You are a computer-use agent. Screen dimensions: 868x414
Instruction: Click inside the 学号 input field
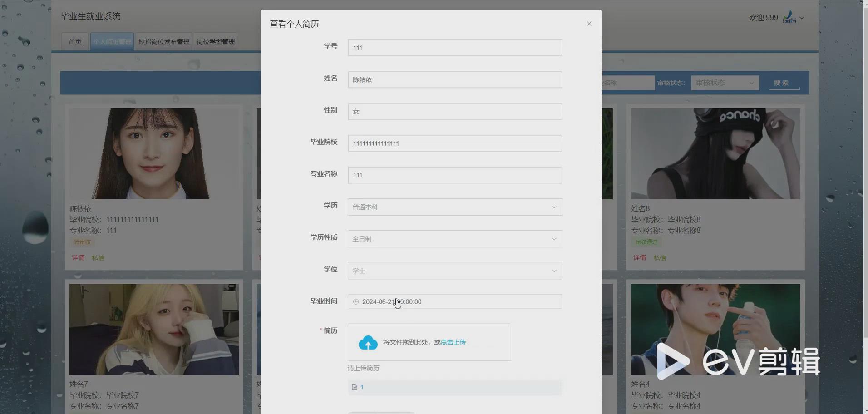pyautogui.click(x=454, y=47)
